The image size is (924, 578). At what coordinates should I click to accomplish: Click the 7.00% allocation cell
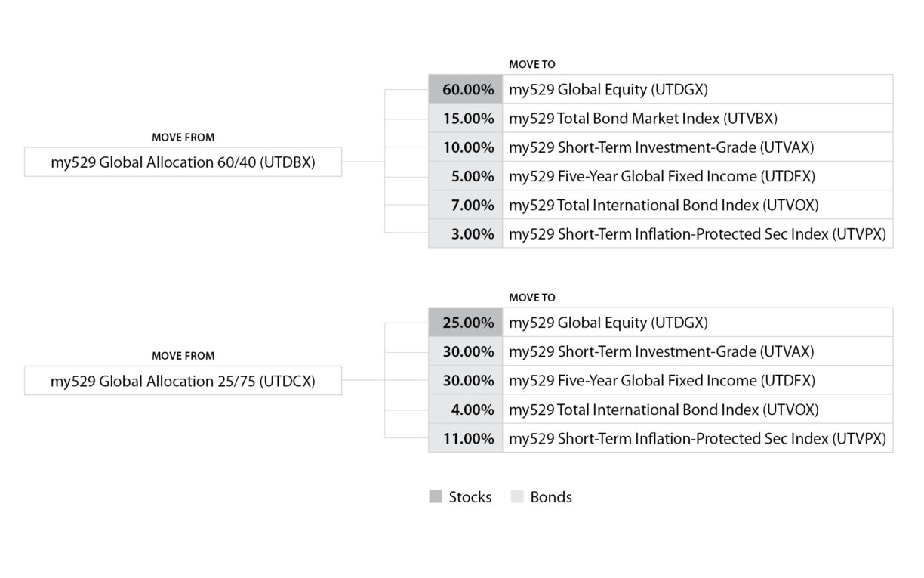tap(467, 205)
